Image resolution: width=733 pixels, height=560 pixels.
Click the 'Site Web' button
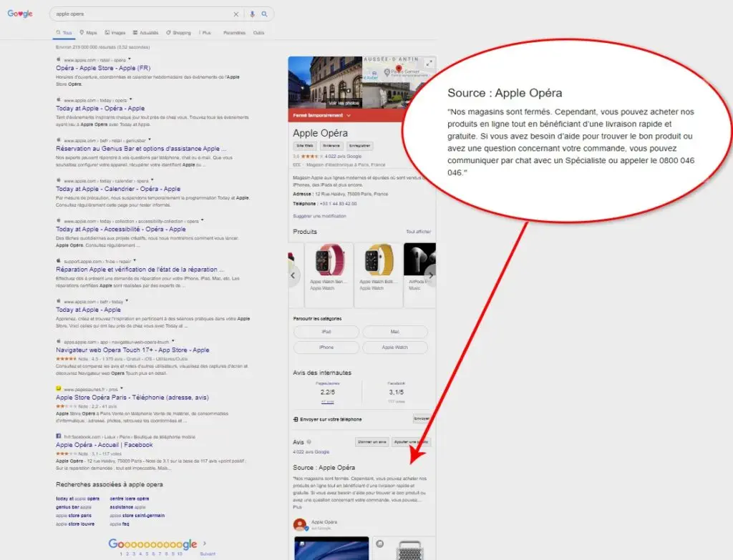click(x=305, y=146)
